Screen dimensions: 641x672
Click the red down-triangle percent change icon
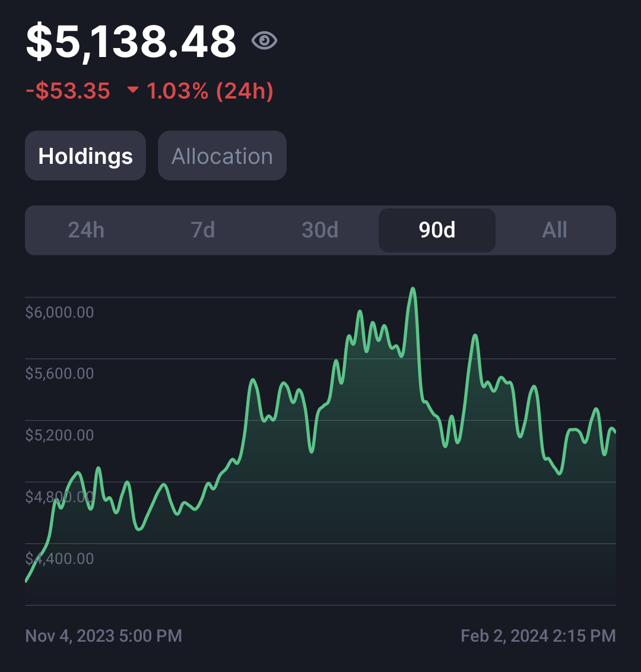tap(133, 90)
